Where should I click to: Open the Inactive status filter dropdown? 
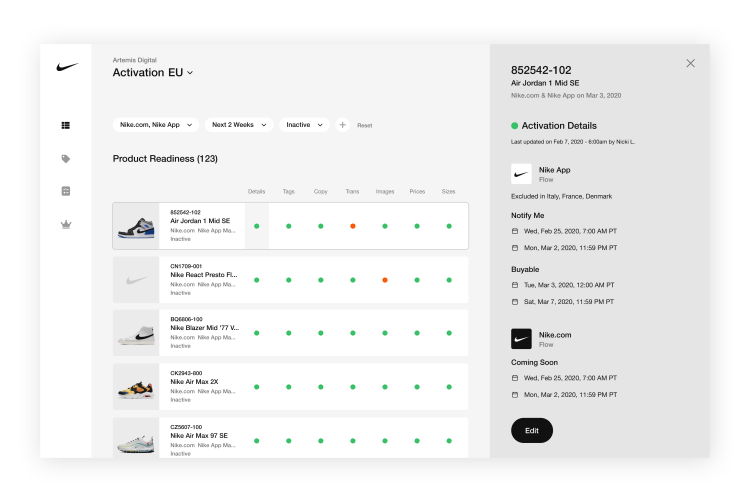(x=304, y=125)
